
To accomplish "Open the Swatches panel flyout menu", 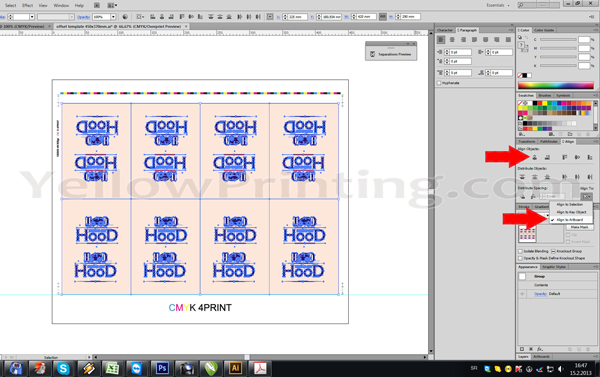I will pyautogui.click(x=595, y=95).
